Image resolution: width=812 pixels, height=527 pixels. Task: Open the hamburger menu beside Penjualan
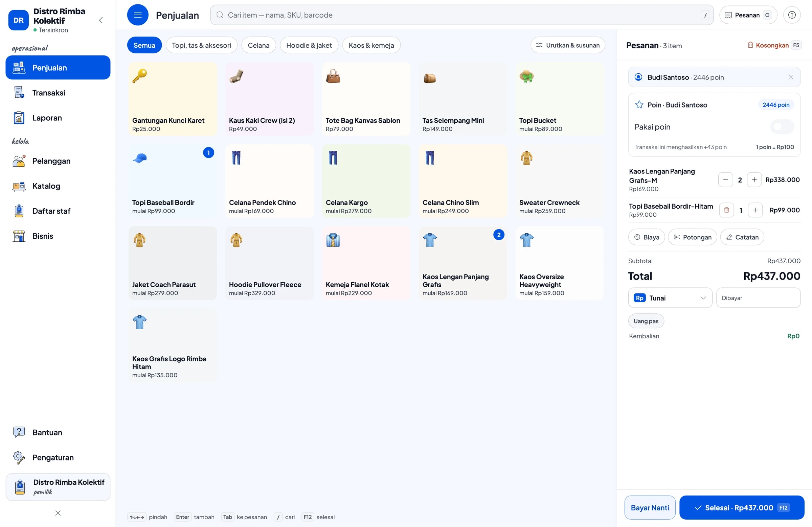[137, 15]
